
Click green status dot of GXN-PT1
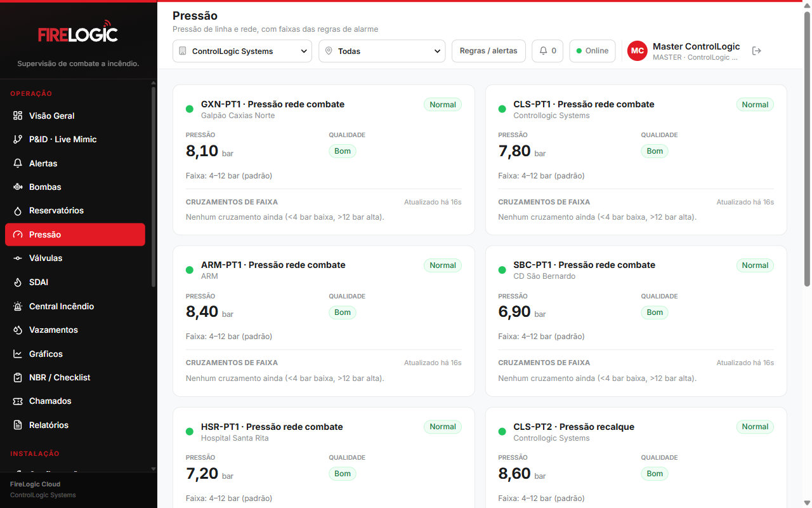coord(189,109)
